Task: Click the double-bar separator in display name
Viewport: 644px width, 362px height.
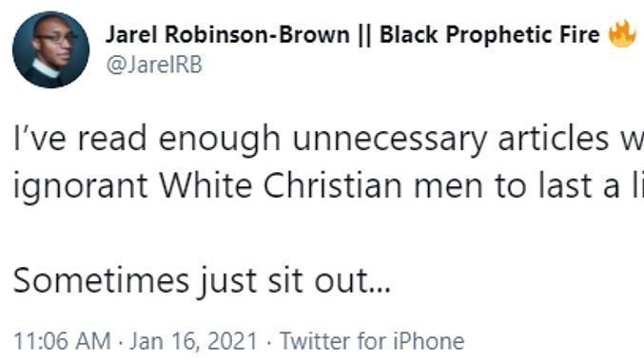Action: (364, 34)
